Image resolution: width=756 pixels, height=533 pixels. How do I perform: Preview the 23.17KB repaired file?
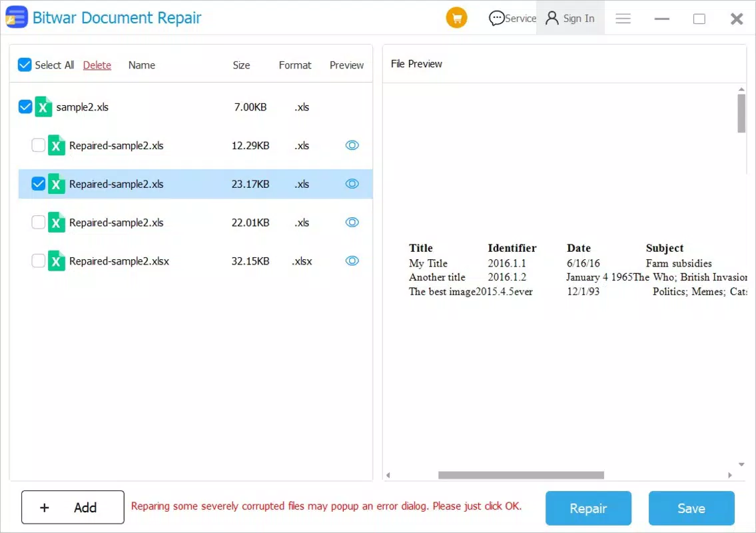(x=352, y=184)
